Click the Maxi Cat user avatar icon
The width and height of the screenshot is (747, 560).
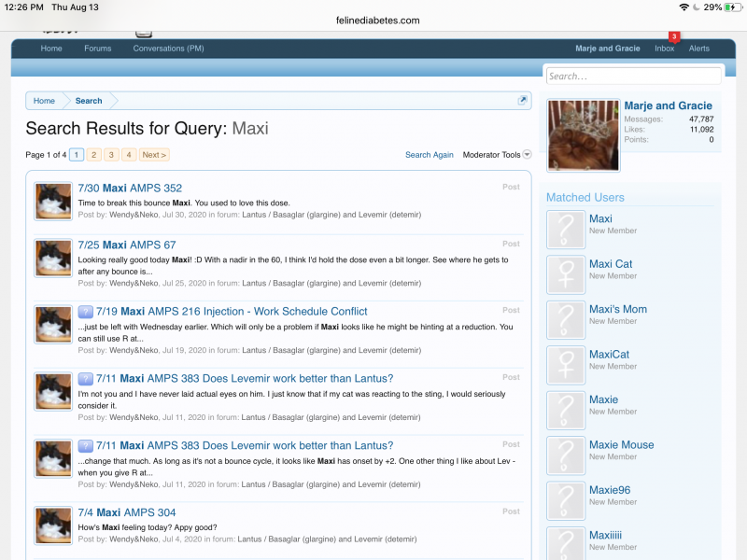click(566, 275)
